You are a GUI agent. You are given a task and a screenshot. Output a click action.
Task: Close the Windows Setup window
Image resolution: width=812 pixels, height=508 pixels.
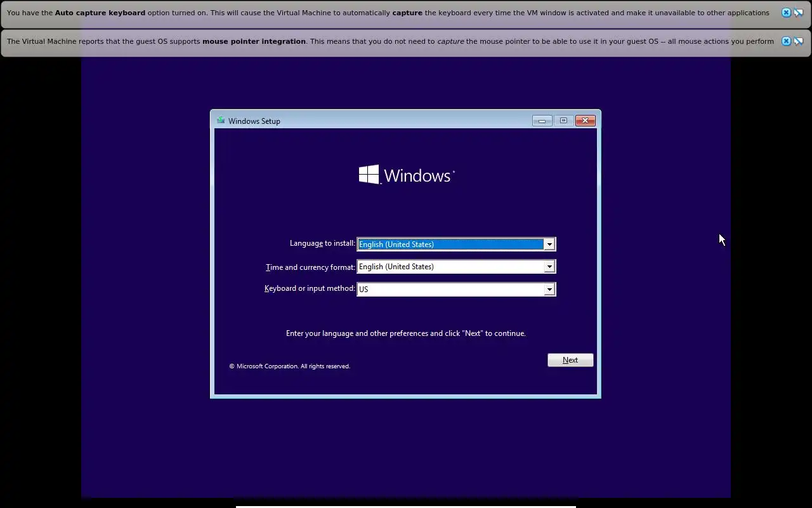point(586,121)
